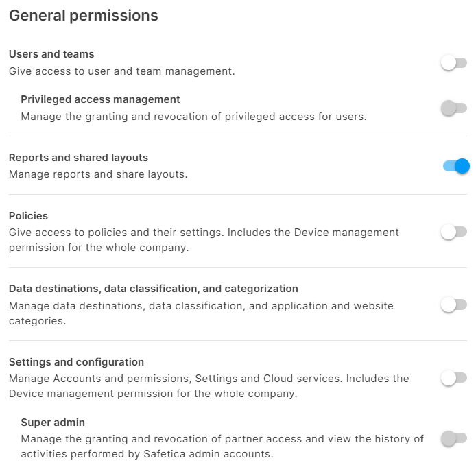476x476 pixels.
Task: Click Data destinations, data classification title
Action: 153,289
